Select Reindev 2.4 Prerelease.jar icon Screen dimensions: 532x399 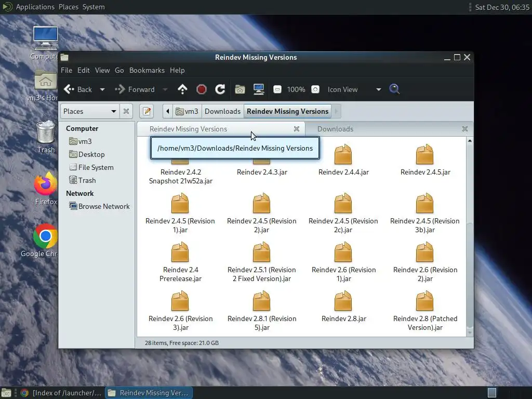[x=180, y=252]
